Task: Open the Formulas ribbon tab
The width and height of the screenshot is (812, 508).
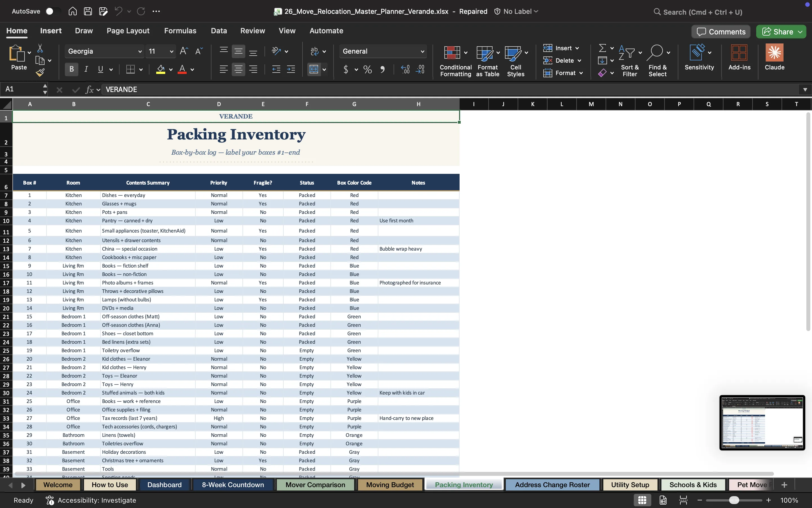Action: pos(180,30)
